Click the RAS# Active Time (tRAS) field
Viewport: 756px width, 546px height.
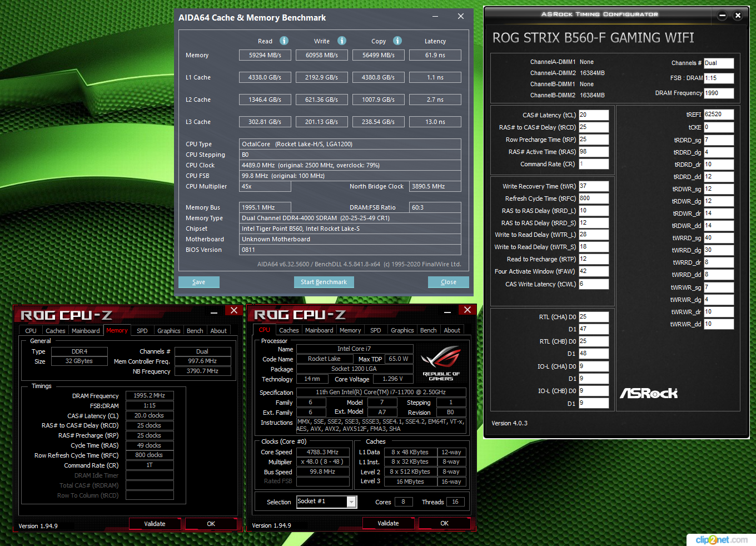594,152
